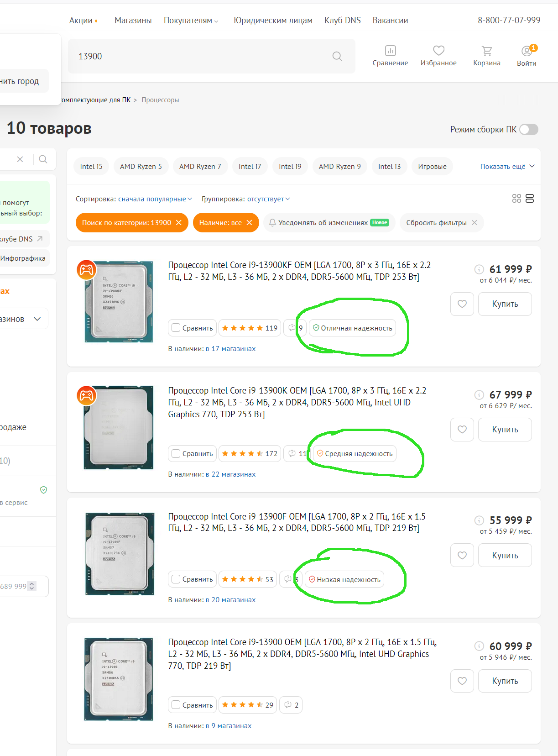Click Купить for i9-13900 OEM at 60 999 ₽
Screen dimensions: 558x756
[x=505, y=681]
